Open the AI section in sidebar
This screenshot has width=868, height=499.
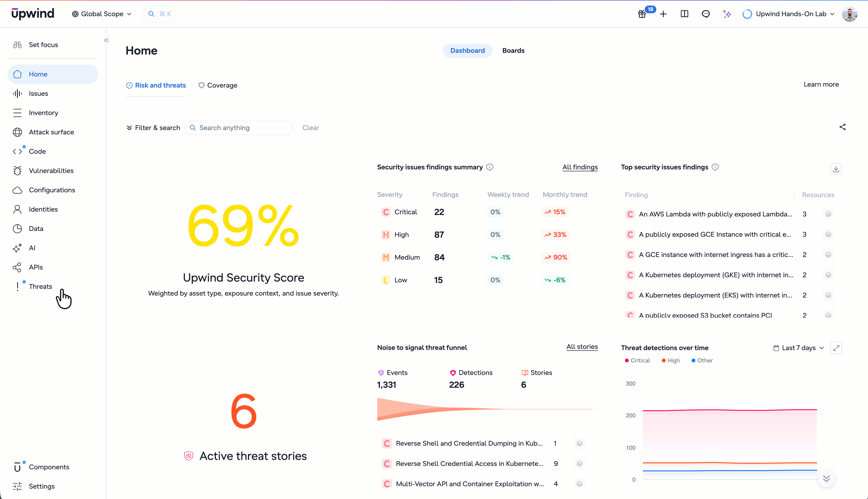(53, 248)
